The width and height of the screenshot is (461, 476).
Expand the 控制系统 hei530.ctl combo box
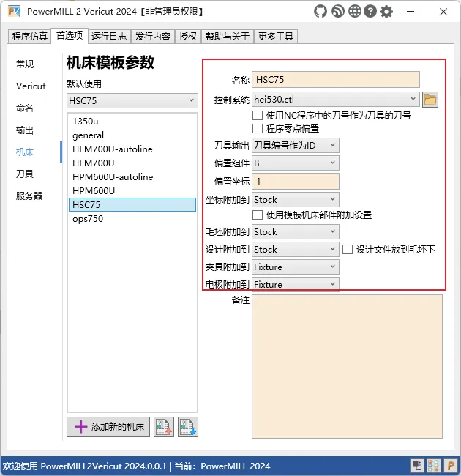point(336,100)
